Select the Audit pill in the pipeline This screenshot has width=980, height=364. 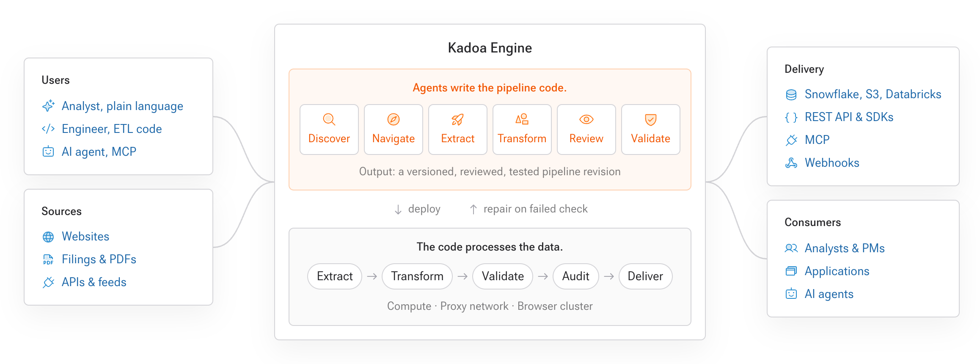pyautogui.click(x=576, y=276)
